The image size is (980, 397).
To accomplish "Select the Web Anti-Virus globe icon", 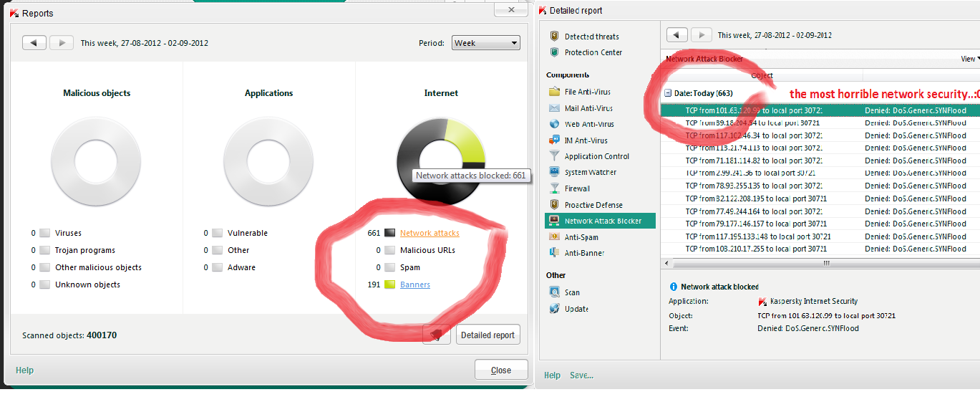I will click(x=554, y=124).
